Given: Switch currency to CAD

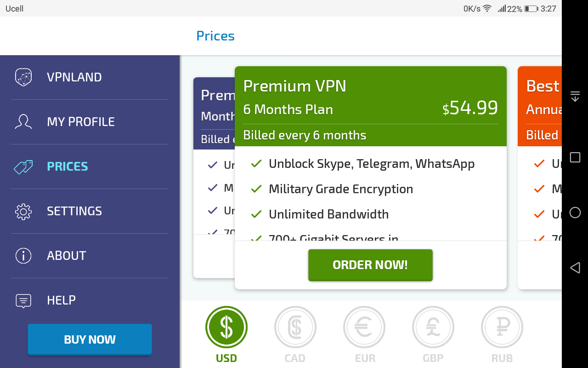Looking at the screenshot, I should click(x=295, y=327).
